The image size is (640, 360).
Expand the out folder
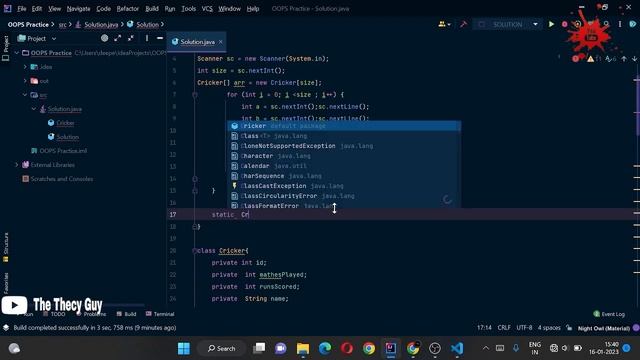[25, 81]
